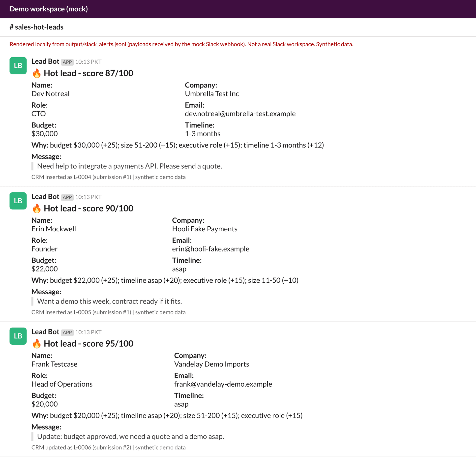Click the timeline value 1-3 months
The image size is (476, 457).
click(203, 134)
